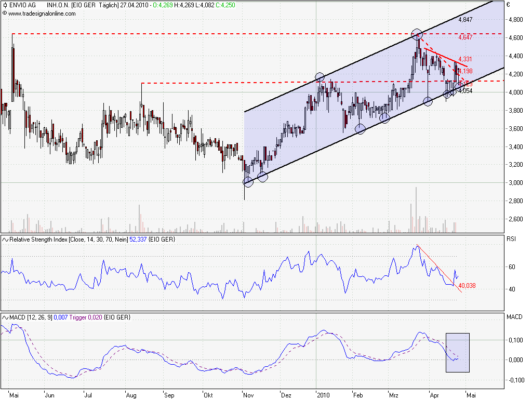
Task: Click the line icon before Relative Strength Index
Action: [x=5, y=239]
